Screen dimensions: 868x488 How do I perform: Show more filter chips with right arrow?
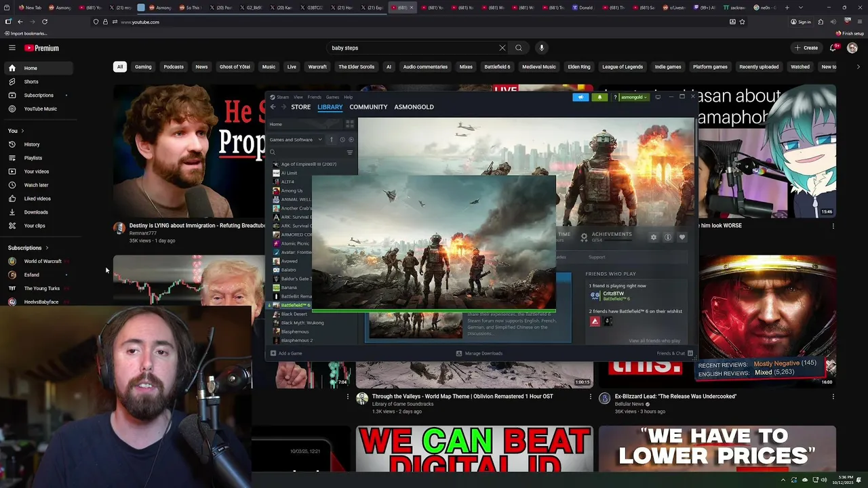click(858, 67)
